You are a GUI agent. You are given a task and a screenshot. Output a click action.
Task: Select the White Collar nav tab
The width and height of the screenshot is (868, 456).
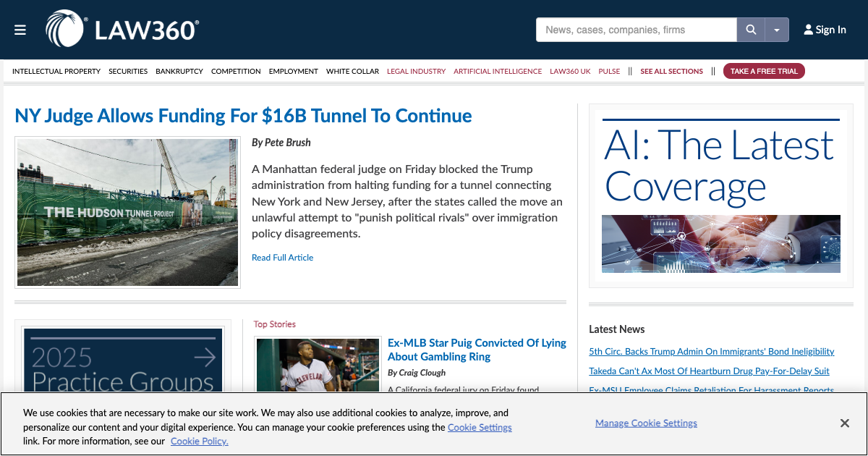pyautogui.click(x=352, y=71)
